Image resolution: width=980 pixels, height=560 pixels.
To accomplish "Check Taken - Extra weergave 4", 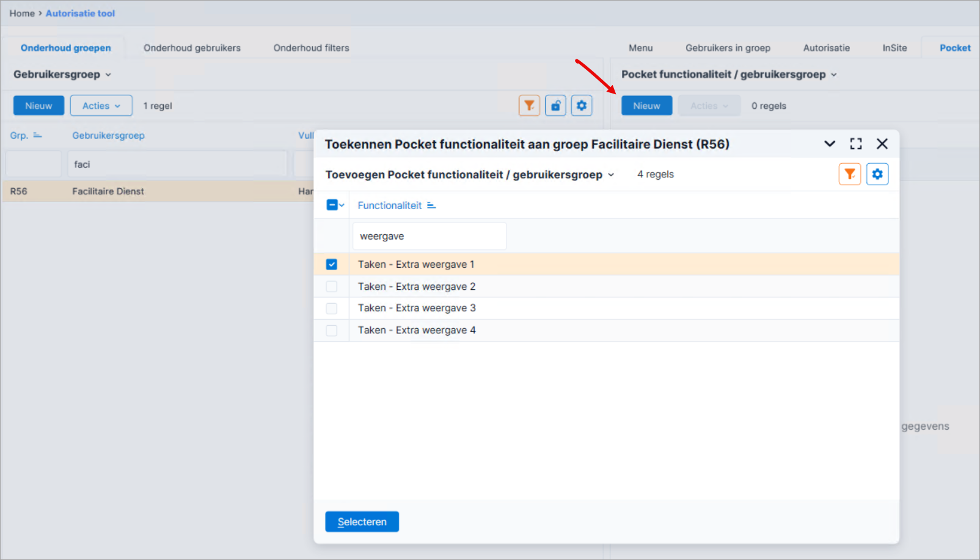I will tap(332, 330).
